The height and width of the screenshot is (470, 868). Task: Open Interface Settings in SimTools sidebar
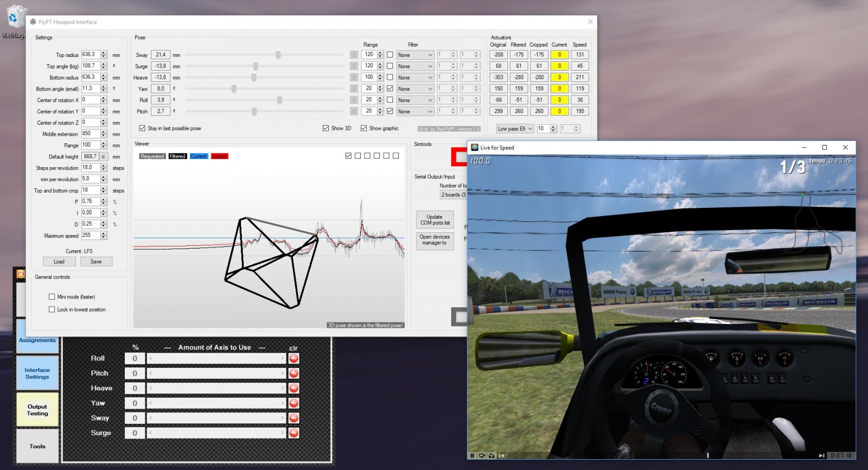[x=37, y=373]
